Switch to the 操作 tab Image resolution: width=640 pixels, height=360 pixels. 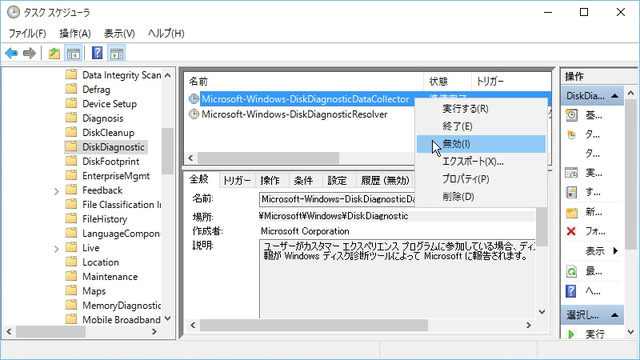[x=270, y=181]
